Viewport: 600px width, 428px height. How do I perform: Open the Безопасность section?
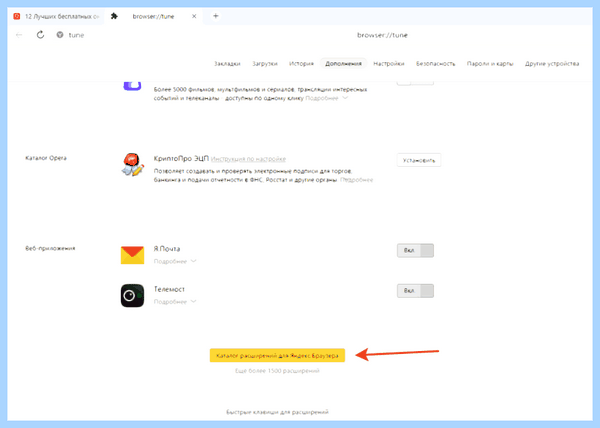pos(435,63)
